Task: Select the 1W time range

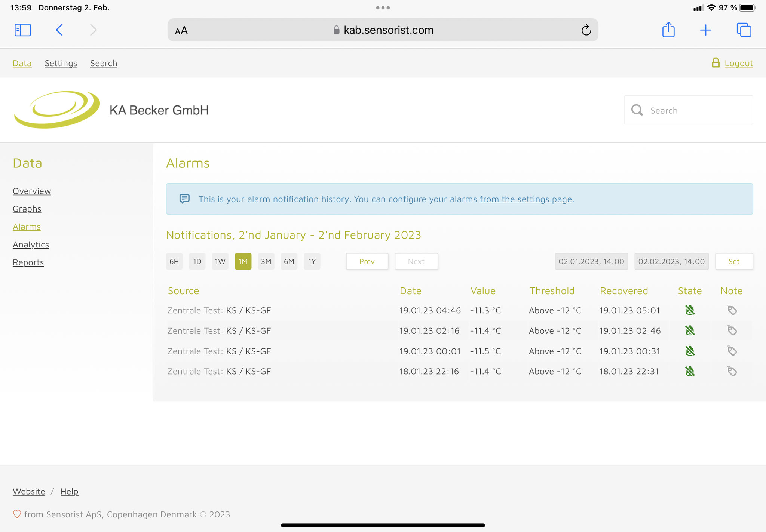Action: point(220,261)
